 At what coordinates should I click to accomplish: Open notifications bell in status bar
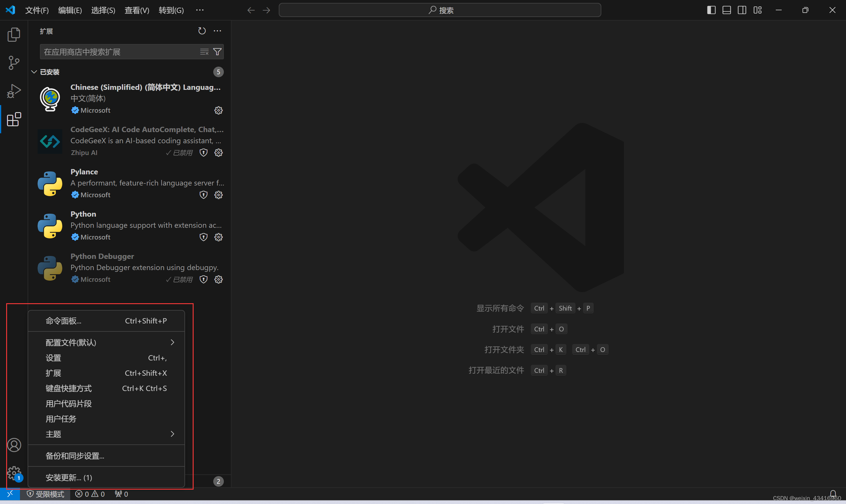coord(833,494)
